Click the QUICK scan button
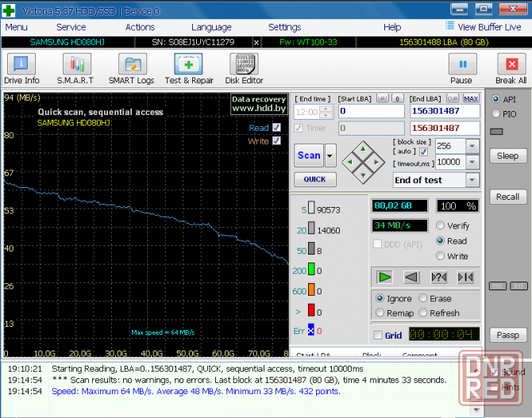Viewport: 532px width, 418px height. [314, 179]
